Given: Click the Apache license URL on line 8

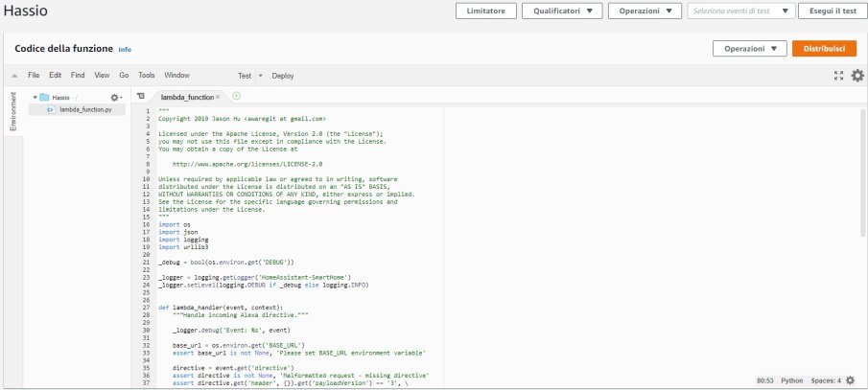Looking at the screenshot, I should 247,164.
